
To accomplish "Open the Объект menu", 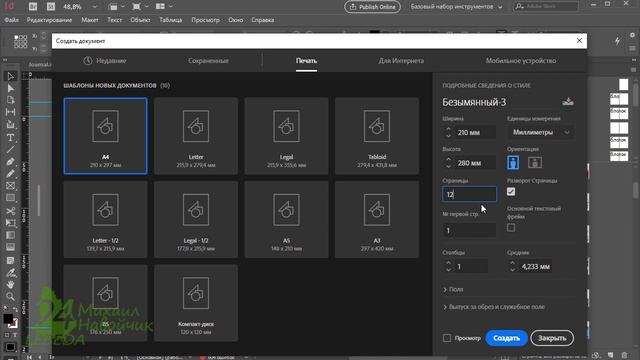I will (x=140, y=20).
